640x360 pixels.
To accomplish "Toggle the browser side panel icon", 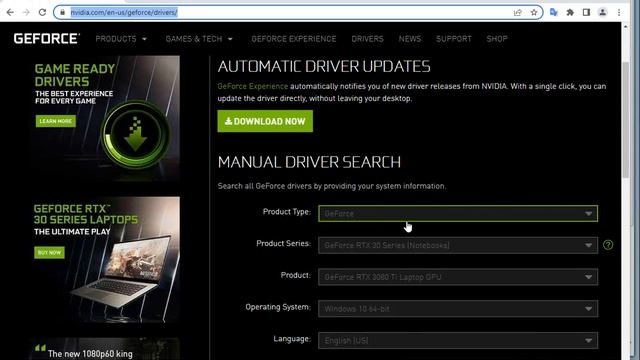I will tap(586, 12).
